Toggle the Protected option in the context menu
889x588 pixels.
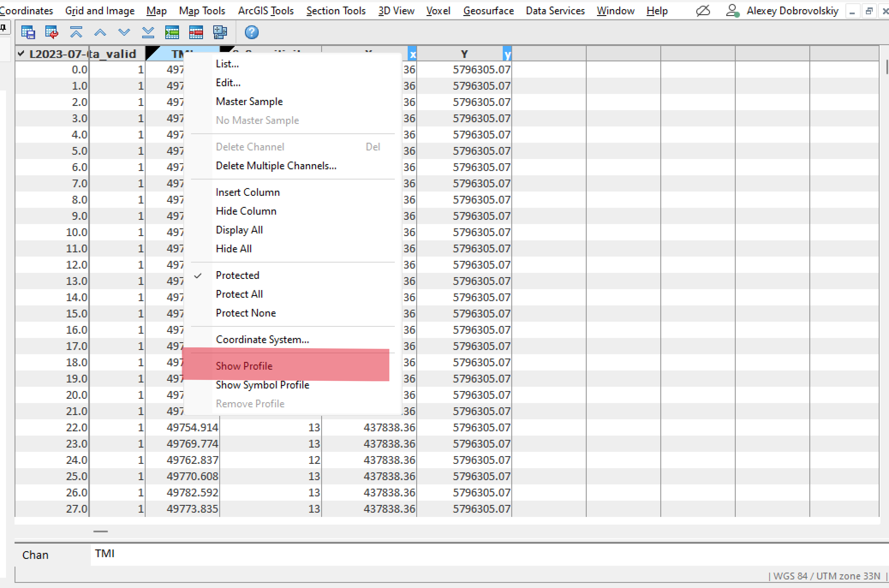tap(237, 275)
